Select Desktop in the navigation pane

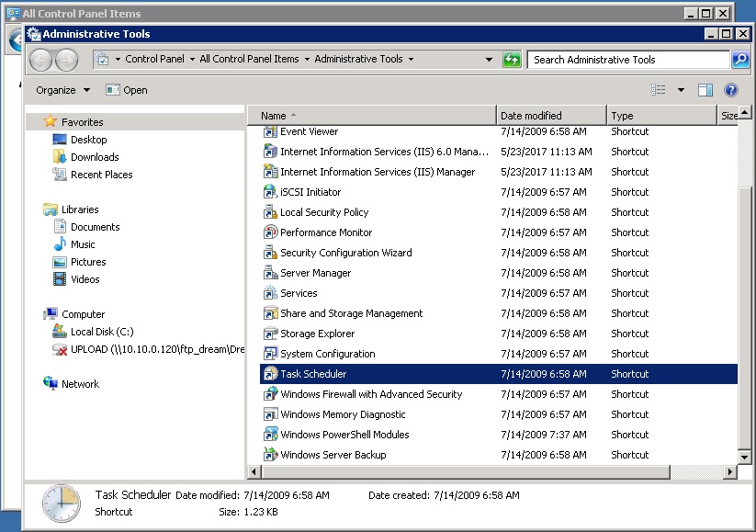(x=89, y=140)
